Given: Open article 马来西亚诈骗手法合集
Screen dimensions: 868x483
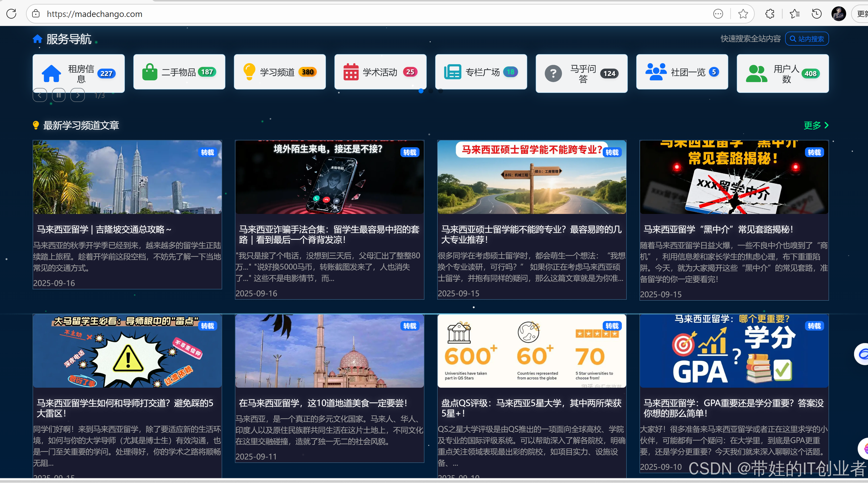Looking at the screenshot, I should click(x=329, y=235).
